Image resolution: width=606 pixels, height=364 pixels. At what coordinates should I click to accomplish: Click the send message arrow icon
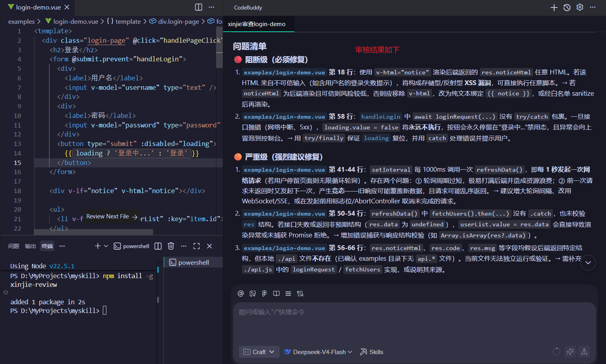(584, 352)
